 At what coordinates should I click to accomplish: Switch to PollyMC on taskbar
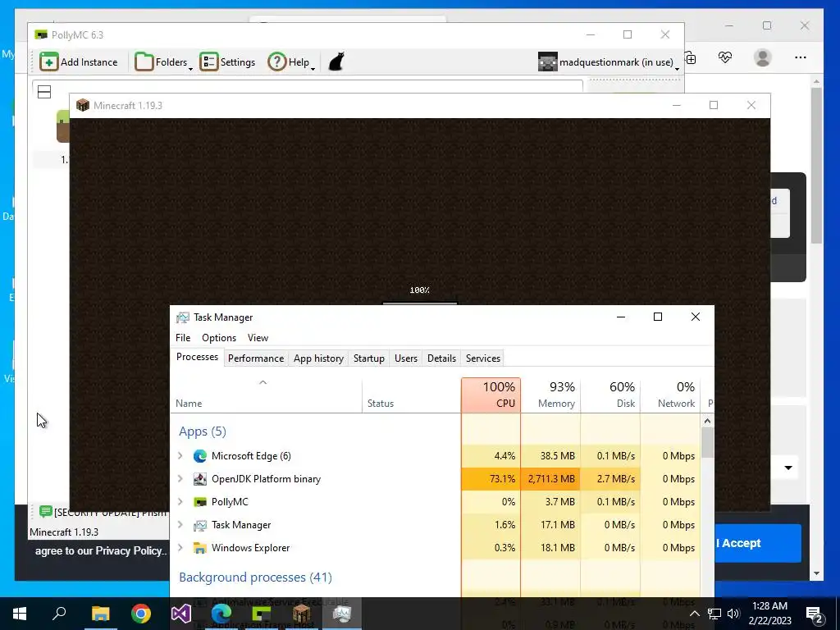click(x=262, y=614)
